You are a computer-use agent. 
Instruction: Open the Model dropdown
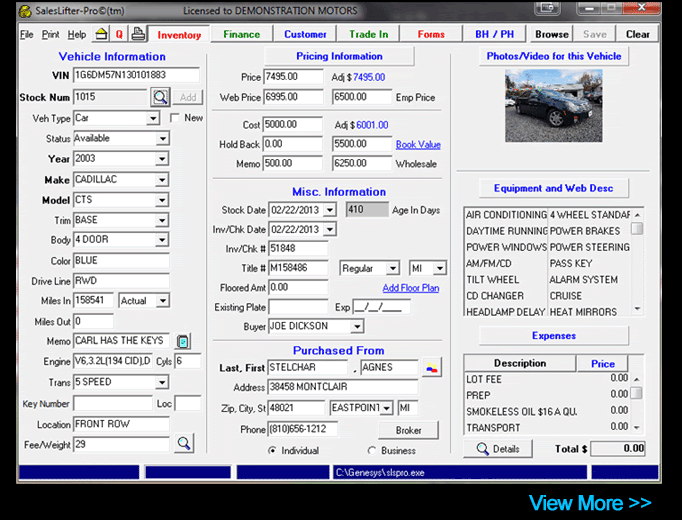point(162,200)
